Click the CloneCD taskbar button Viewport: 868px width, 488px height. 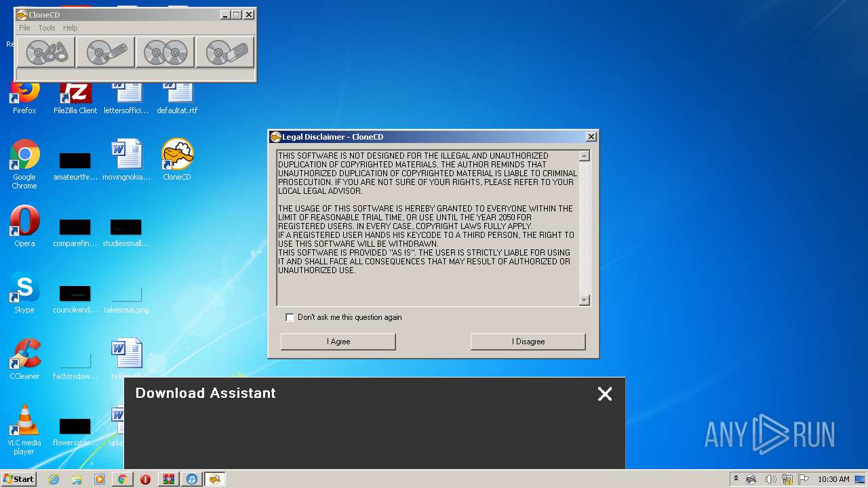point(215,479)
